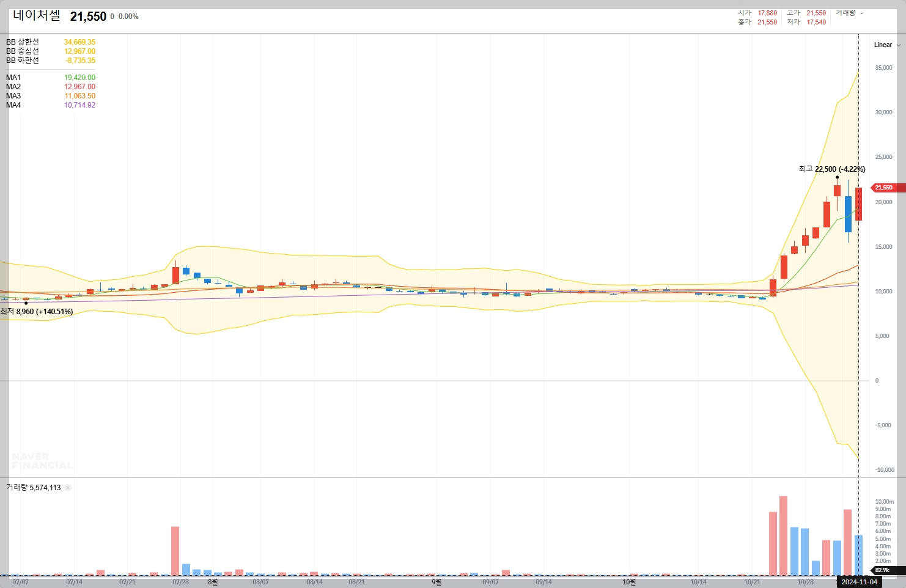Image resolution: width=906 pixels, height=588 pixels.
Task: Click the 최고 22,500 (-4.22%) high marker label
Action: click(x=832, y=169)
